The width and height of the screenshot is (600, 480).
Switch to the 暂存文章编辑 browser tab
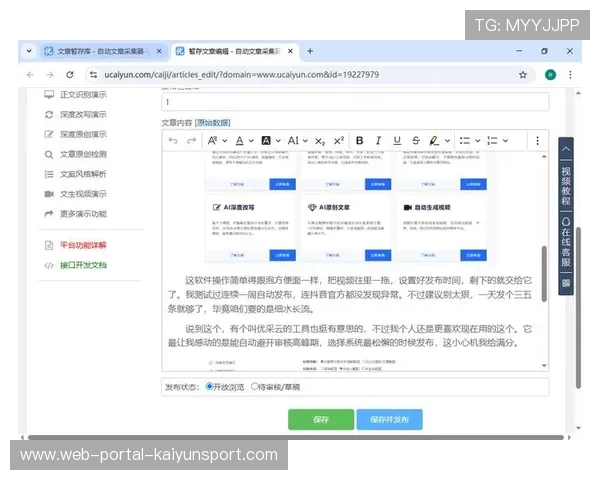pyautogui.click(x=233, y=51)
